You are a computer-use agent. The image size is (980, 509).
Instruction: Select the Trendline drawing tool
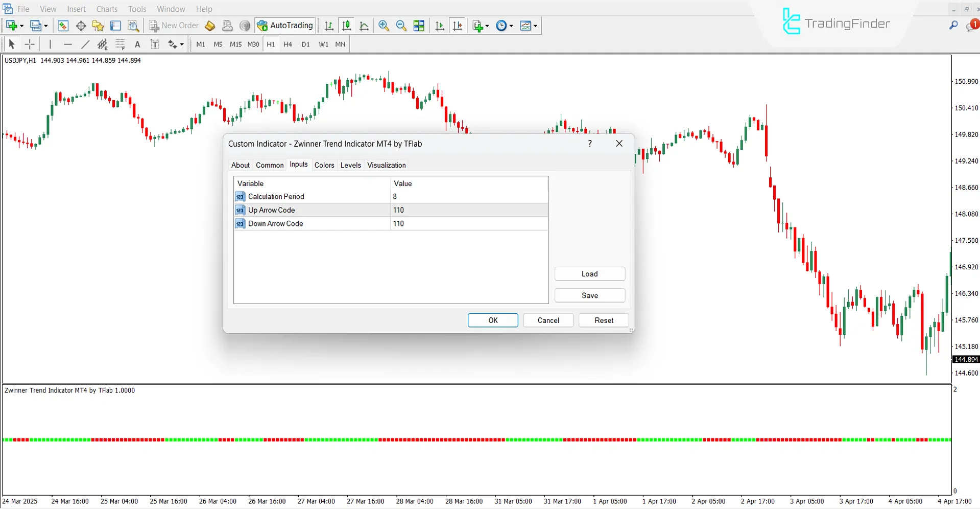[85, 44]
